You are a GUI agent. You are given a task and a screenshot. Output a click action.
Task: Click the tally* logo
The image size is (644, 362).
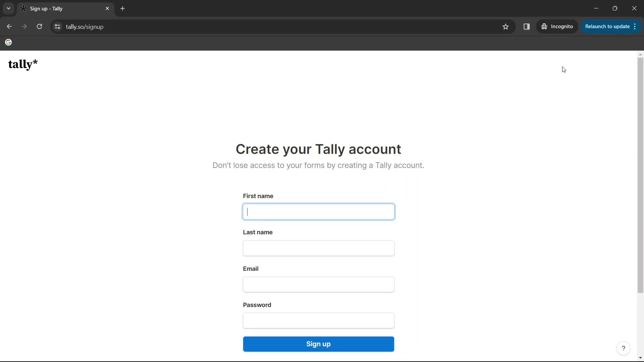coord(22,65)
